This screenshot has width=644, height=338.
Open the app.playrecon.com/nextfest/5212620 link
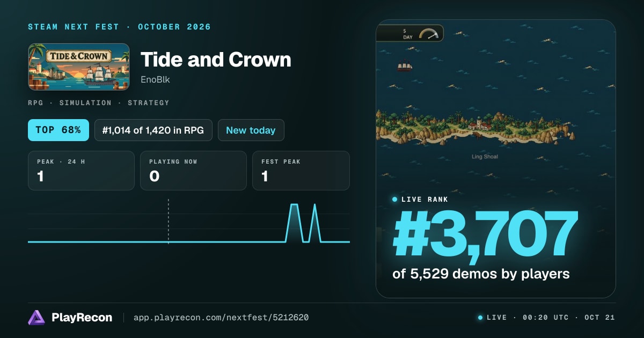221,318
